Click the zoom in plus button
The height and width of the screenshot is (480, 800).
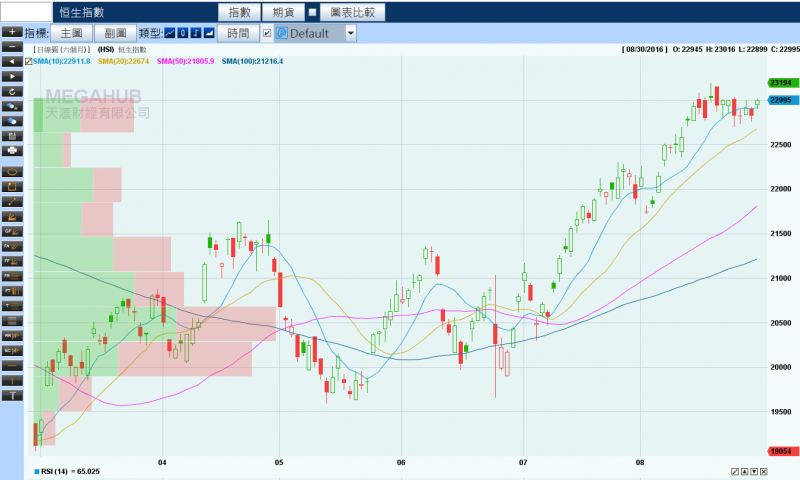tap(11, 32)
